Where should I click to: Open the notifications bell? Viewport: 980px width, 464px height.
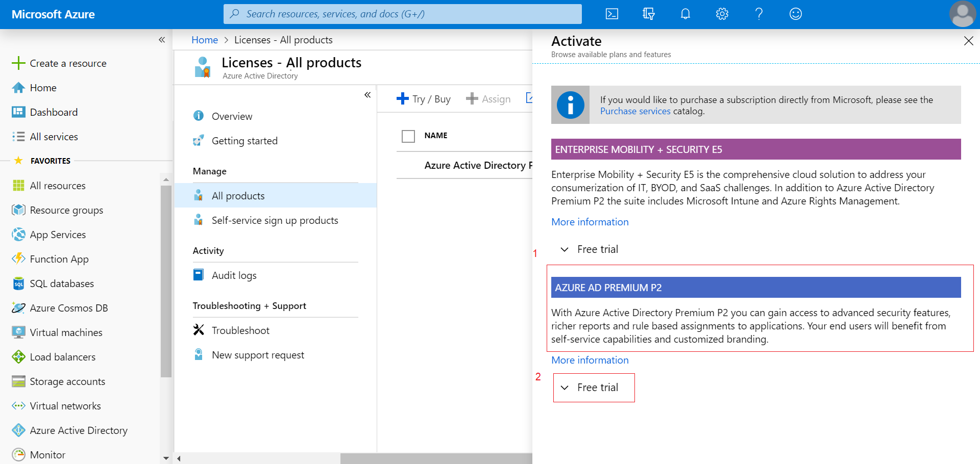pyautogui.click(x=685, y=14)
